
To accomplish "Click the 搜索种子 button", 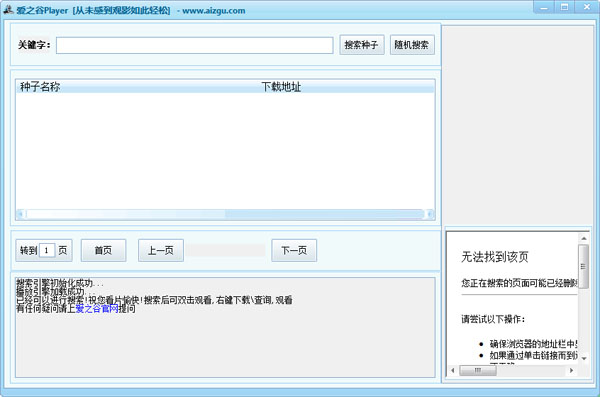I will coord(362,45).
